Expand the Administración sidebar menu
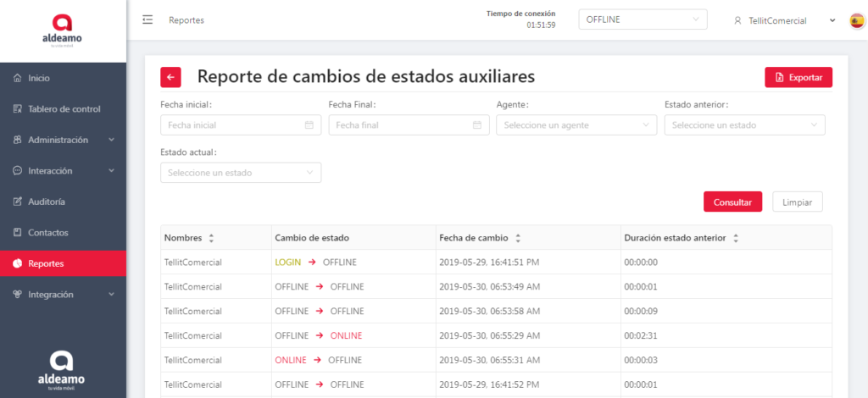868x398 pixels. [63, 140]
